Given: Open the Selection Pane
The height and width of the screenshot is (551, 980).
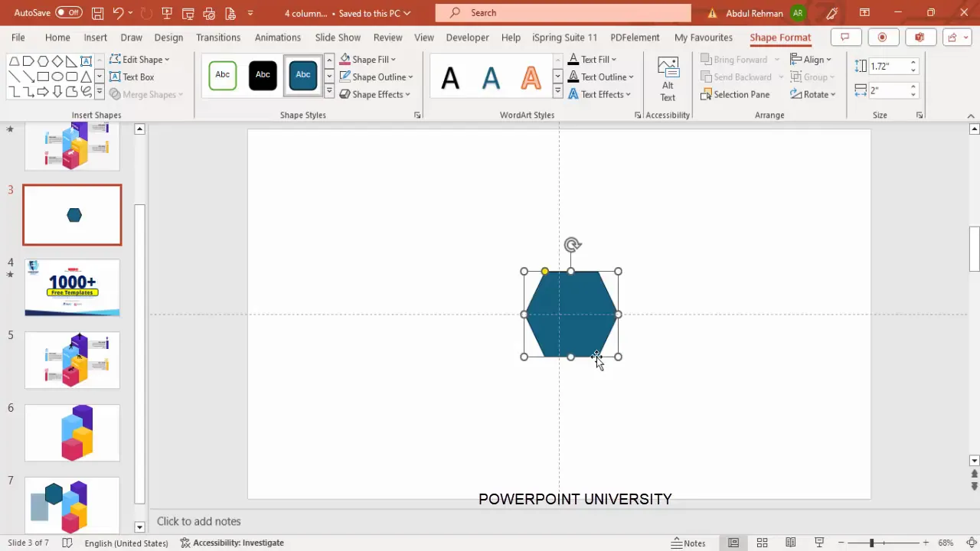Looking at the screenshot, I should [735, 94].
